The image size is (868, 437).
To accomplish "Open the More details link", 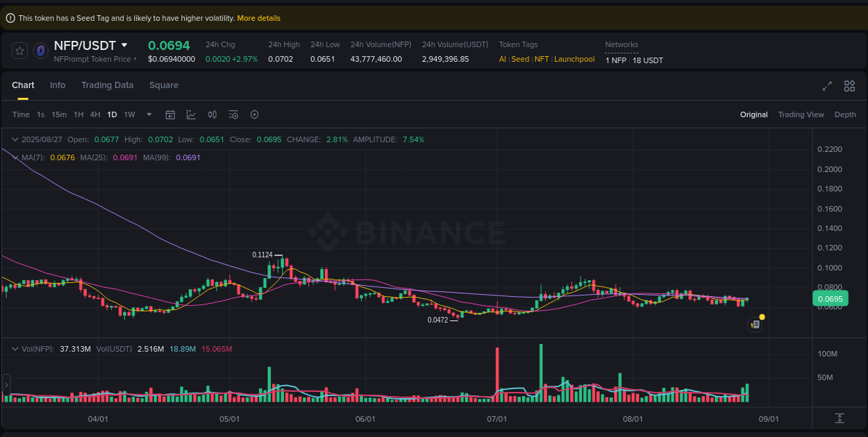I will coord(258,17).
